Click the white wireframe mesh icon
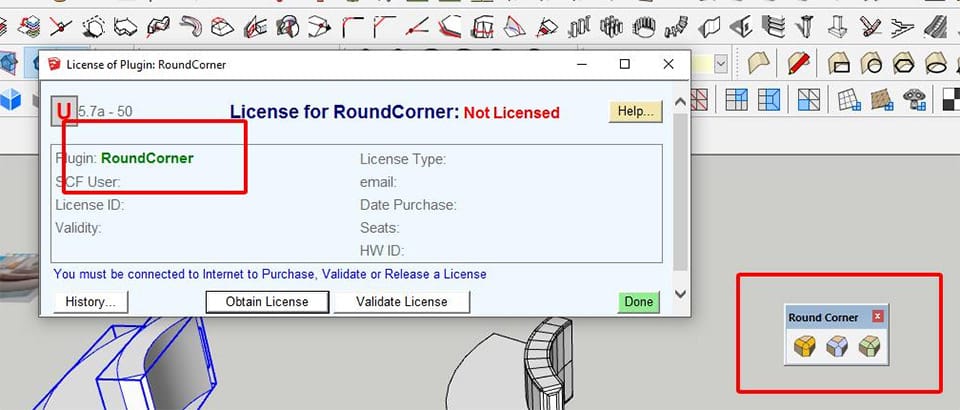960x410 pixels. click(849, 100)
